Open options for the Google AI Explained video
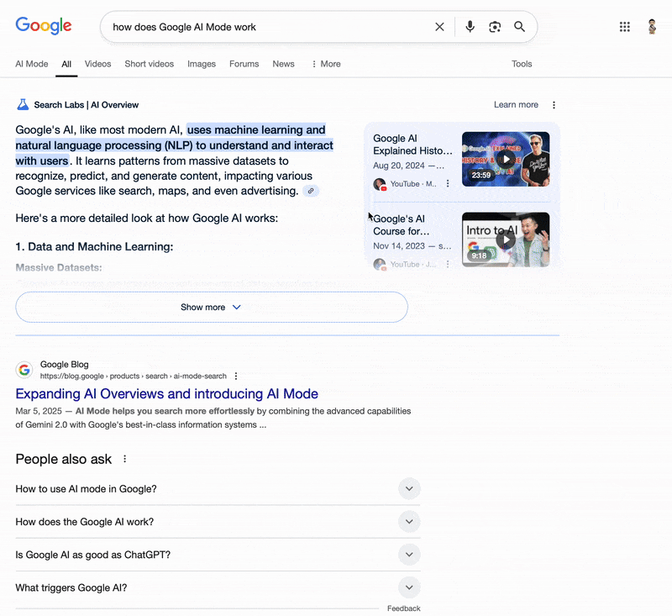Image resolution: width=672 pixels, height=616 pixels. (448, 183)
